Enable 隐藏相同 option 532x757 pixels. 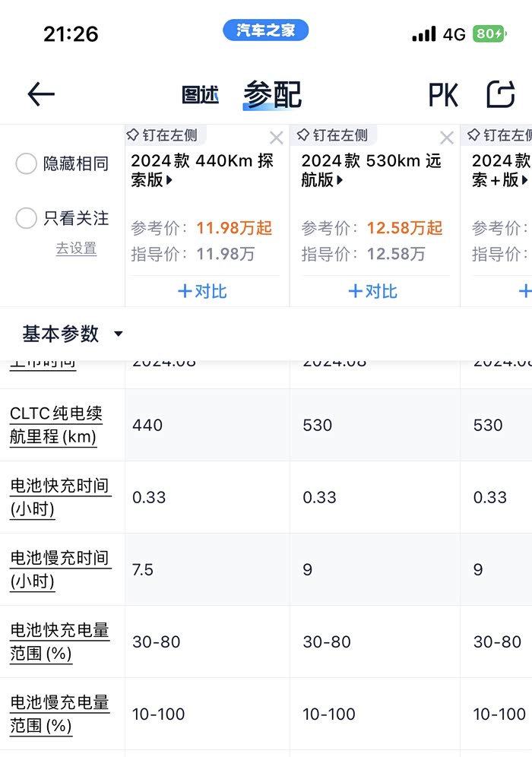pyautogui.click(x=27, y=163)
